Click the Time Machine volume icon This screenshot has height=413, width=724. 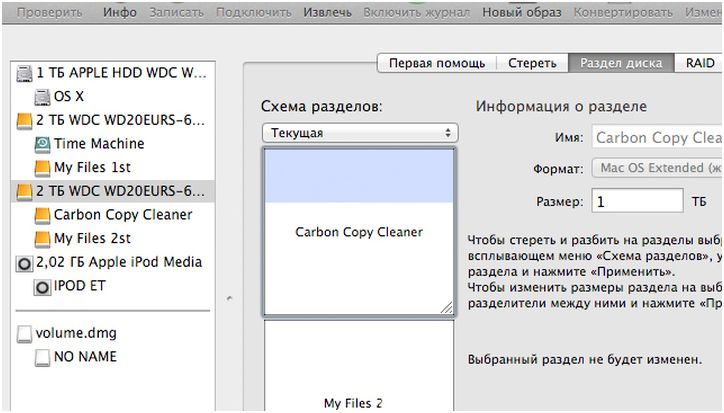click(x=42, y=145)
